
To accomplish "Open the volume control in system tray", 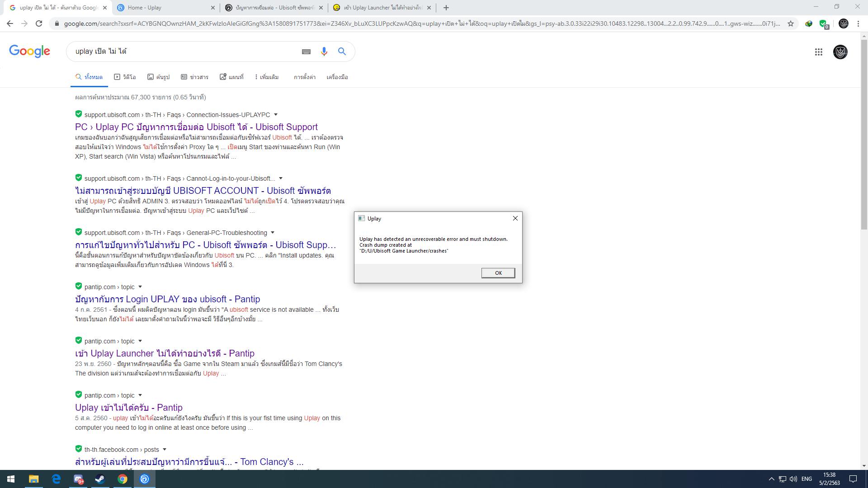I will pyautogui.click(x=793, y=479).
